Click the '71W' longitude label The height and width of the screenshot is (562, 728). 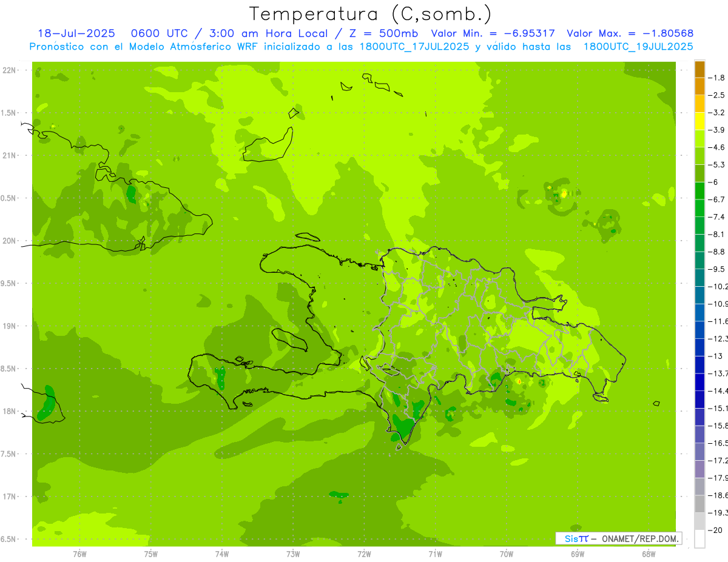pos(435,554)
